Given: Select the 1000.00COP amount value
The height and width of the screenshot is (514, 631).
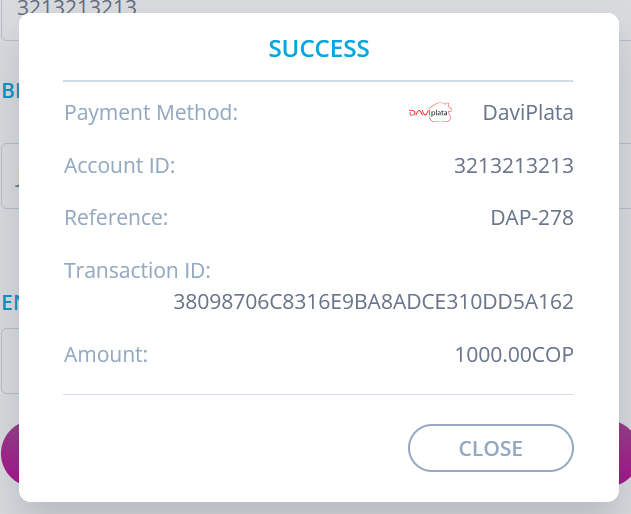Looking at the screenshot, I should point(513,354).
